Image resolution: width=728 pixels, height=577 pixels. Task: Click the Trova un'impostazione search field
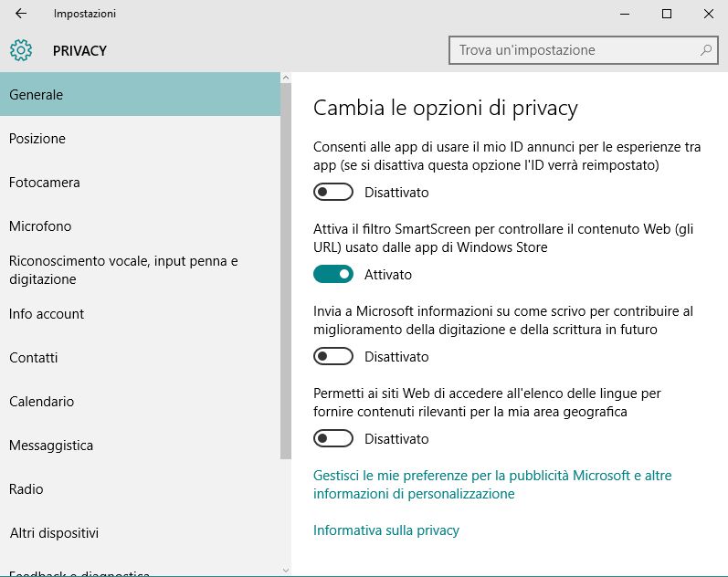[x=575, y=50]
